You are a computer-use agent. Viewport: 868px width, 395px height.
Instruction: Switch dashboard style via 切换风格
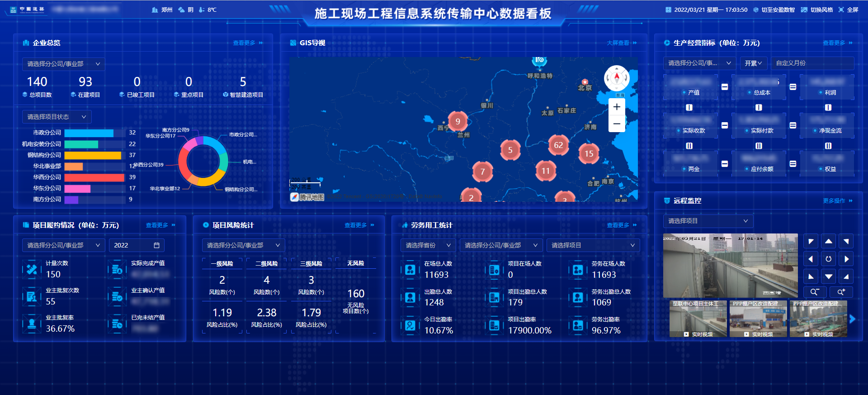(817, 10)
